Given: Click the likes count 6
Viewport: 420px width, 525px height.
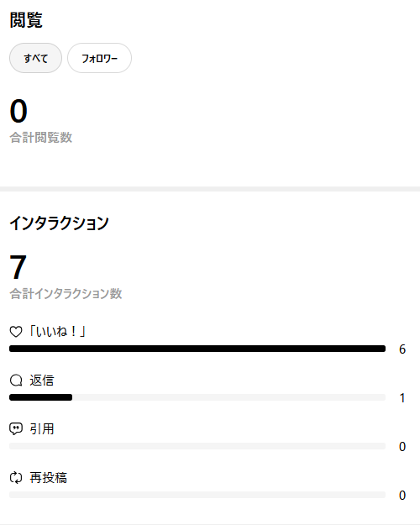Looking at the screenshot, I should [402, 349].
